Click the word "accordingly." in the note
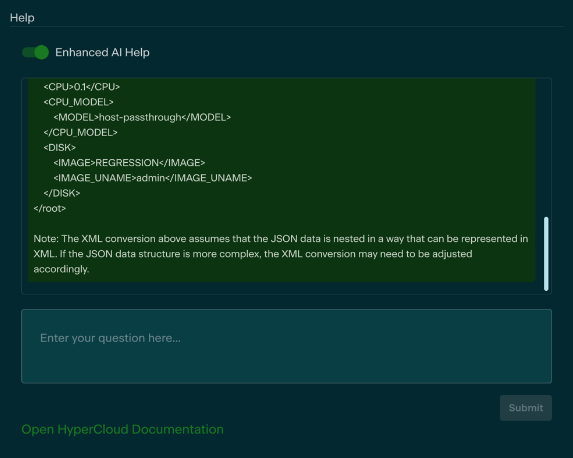The width and height of the screenshot is (573, 458). click(x=61, y=269)
